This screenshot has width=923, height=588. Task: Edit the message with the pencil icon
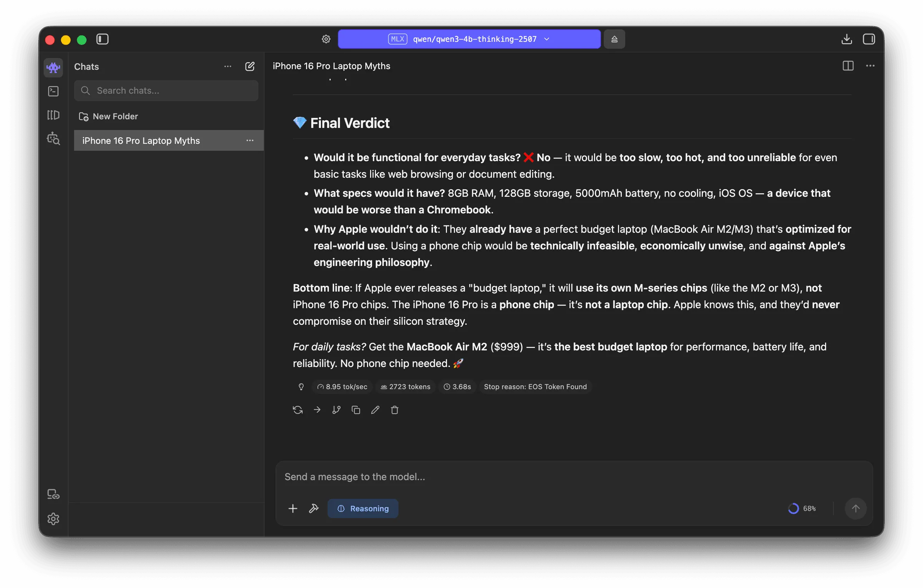pyautogui.click(x=375, y=410)
